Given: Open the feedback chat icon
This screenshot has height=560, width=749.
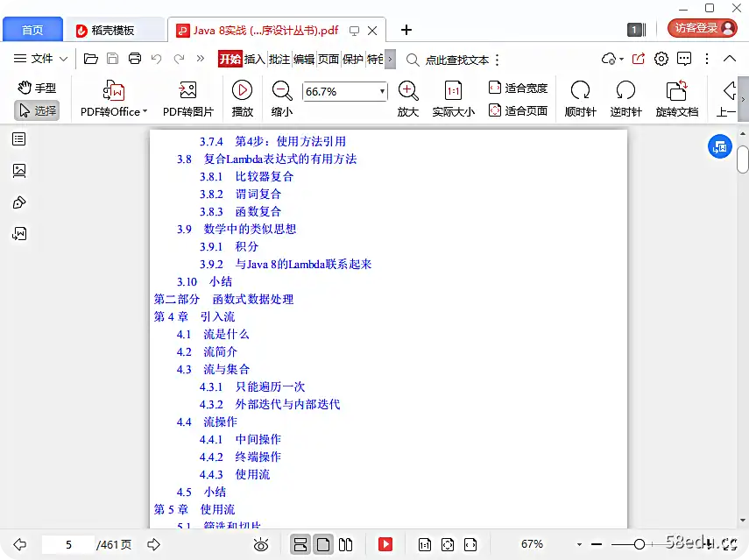Looking at the screenshot, I should tap(684, 59).
